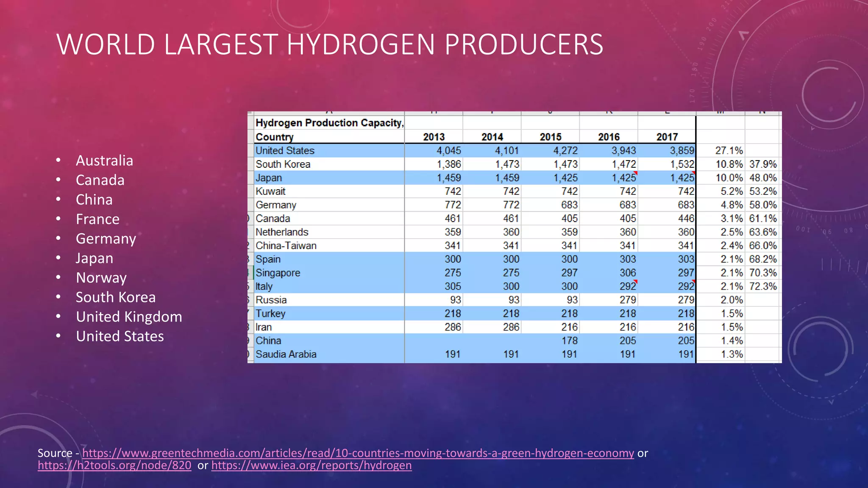The width and height of the screenshot is (868, 488).
Task: Open the iea.org/reports/hydrogen link
Action: click(312, 465)
